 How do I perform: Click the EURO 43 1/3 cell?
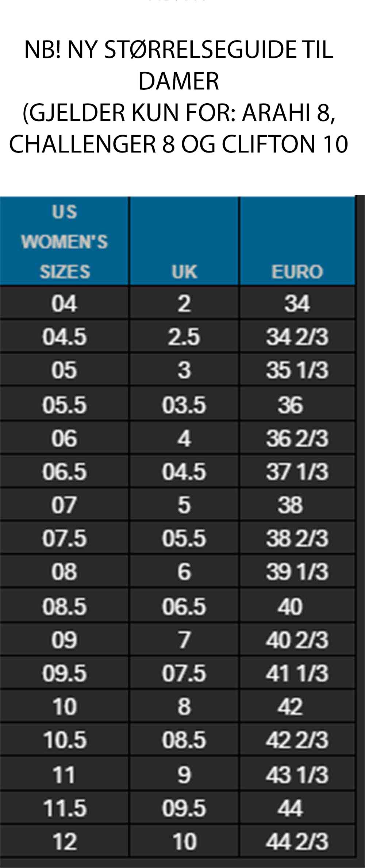(x=297, y=774)
